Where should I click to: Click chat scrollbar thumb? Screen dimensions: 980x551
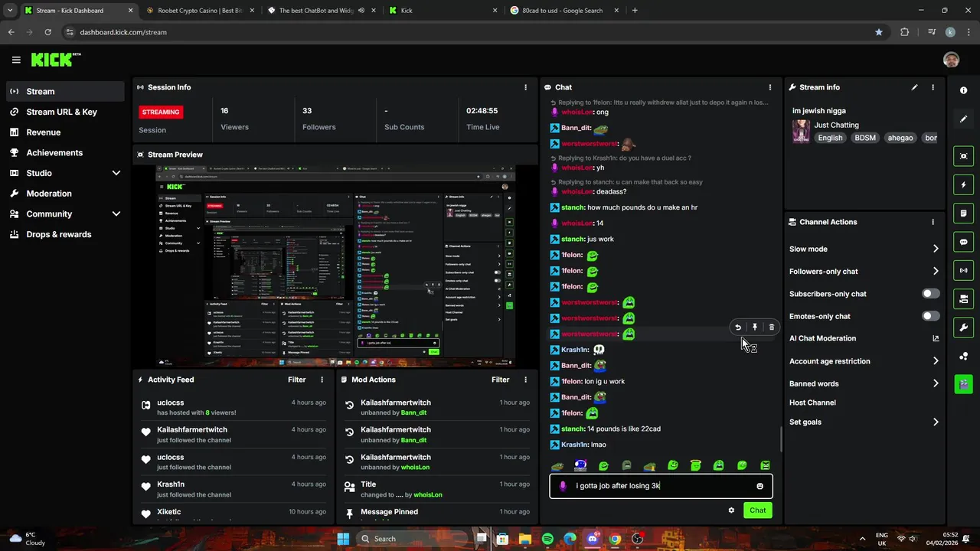[x=781, y=439]
